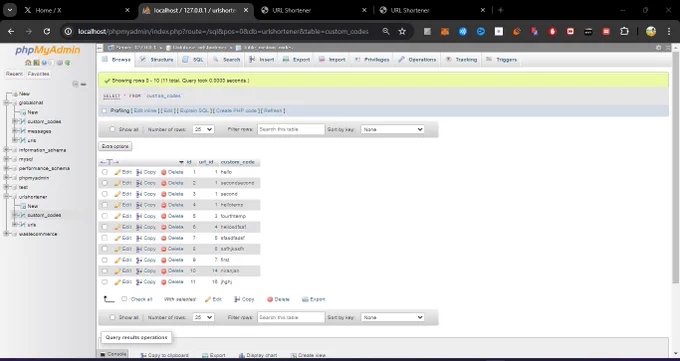Image resolution: width=680 pixels, height=361 pixels.
Task: Click the link-with-main-panel icon in navigation
Action: tap(84, 84)
